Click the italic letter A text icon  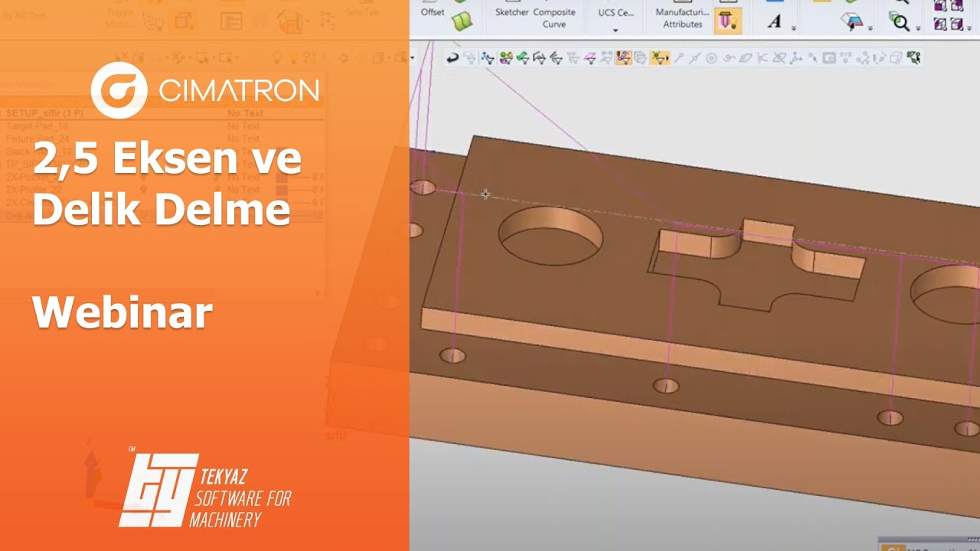coord(774,21)
